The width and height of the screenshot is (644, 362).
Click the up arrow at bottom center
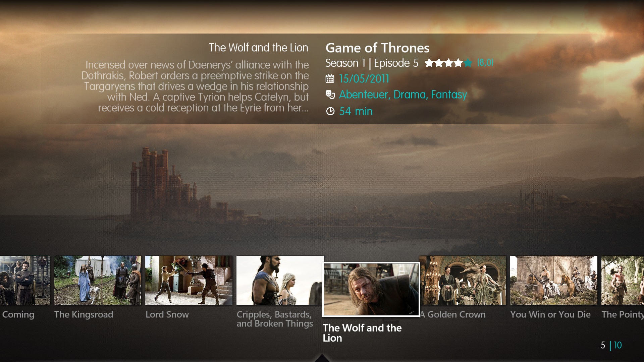[322, 358]
